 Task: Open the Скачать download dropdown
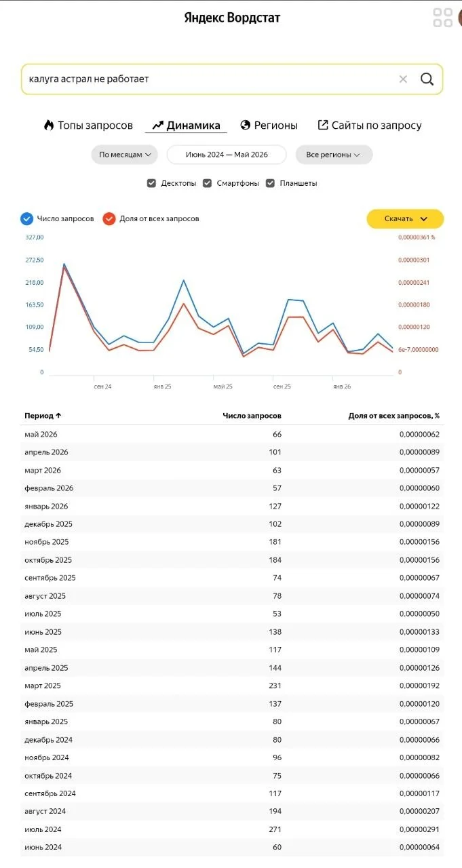point(406,218)
